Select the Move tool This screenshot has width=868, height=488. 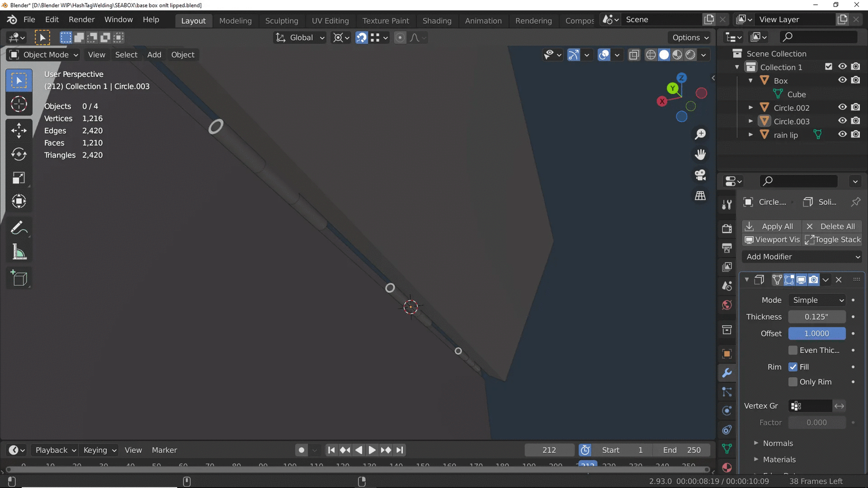[19, 131]
